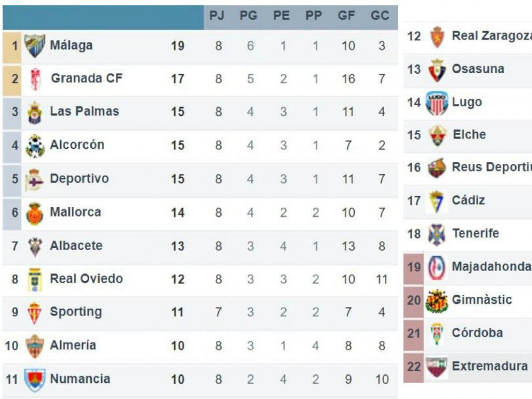Click the Málaga club crest
This screenshot has width=532, height=399.
click(34, 46)
